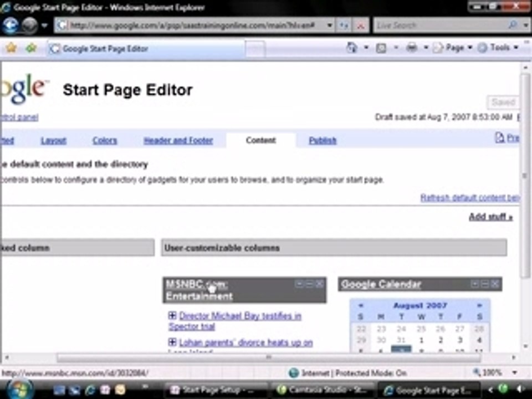Open the address bar history dropdown arrow
The width and height of the screenshot is (532, 399).
pyautogui.click(x=329, y=25)
